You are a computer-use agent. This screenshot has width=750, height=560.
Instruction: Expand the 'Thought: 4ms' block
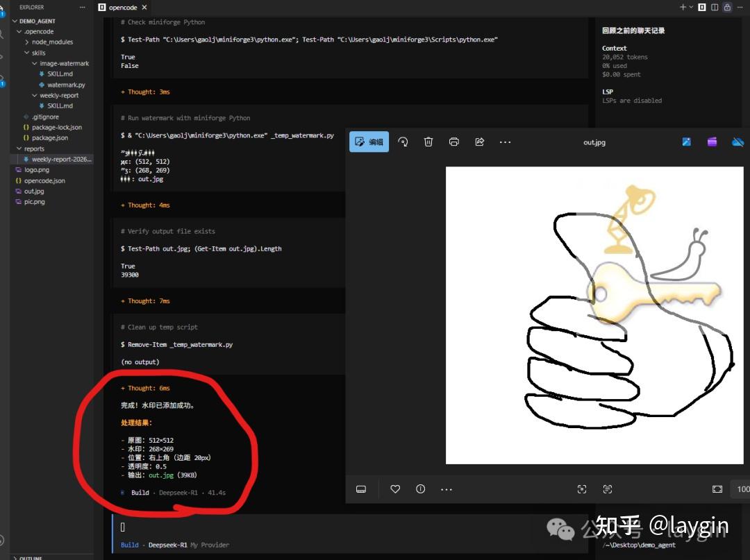point(145,205)
